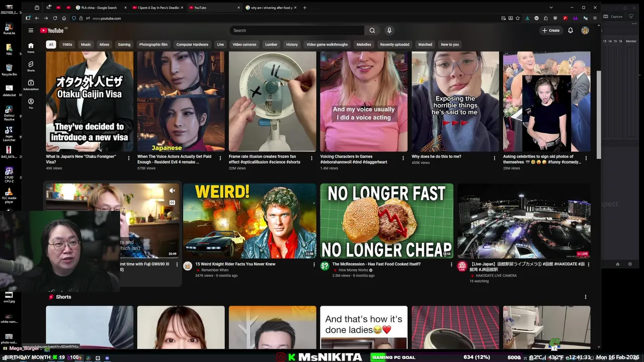Image resolution: width=644 pixels, height=362 pixels.
Task: Select the Computer Hardware filter chip
Action: pyautogui.click(x=192, y=44)
